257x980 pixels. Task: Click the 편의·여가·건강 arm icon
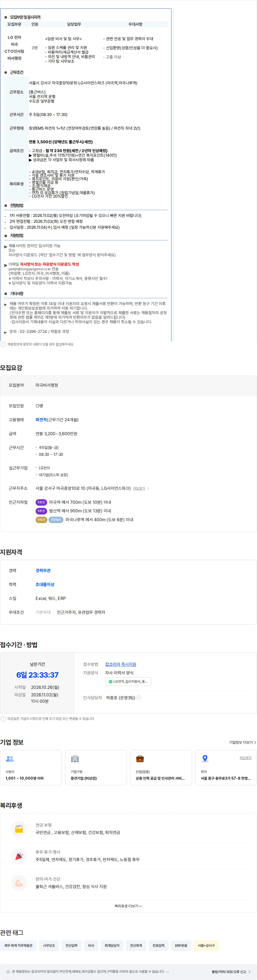point(19,883)
